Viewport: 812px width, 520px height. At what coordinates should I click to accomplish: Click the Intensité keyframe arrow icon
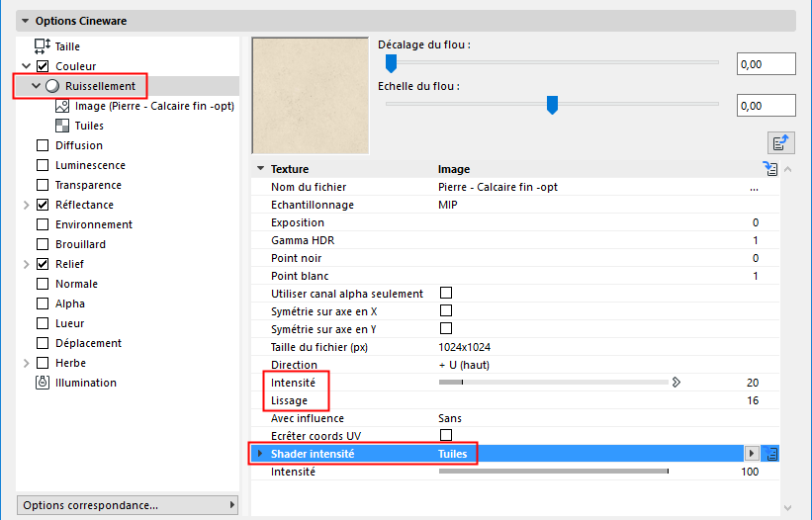(x=676, y=383)
